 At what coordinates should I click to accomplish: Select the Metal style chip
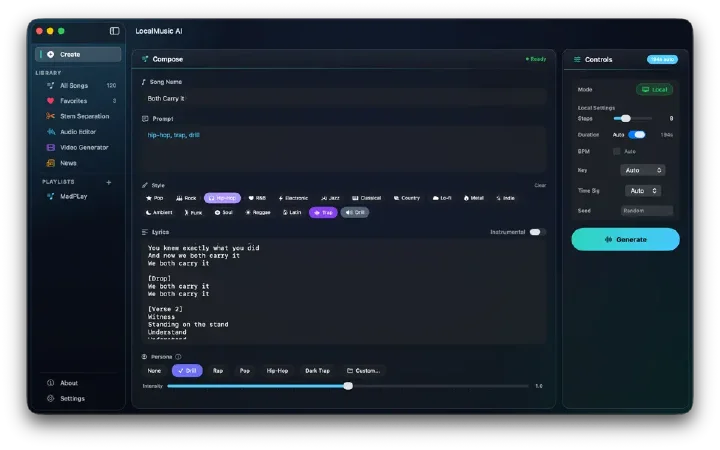point(473,198)
